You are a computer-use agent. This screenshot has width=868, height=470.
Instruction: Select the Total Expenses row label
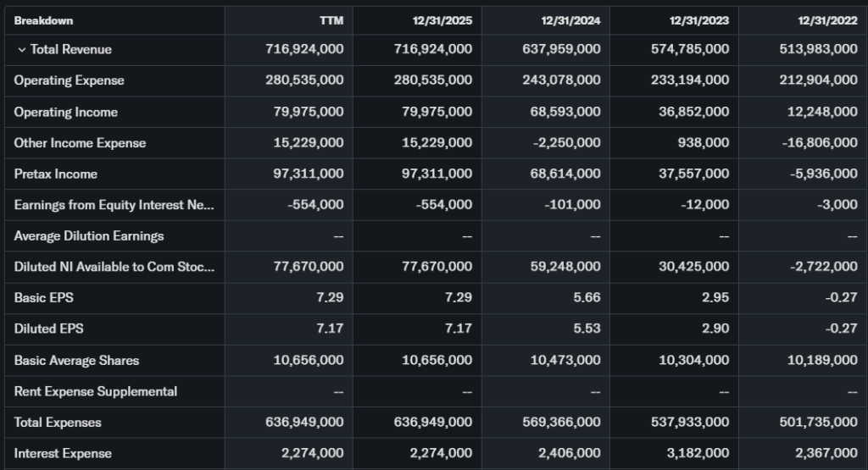coord(58,422)
